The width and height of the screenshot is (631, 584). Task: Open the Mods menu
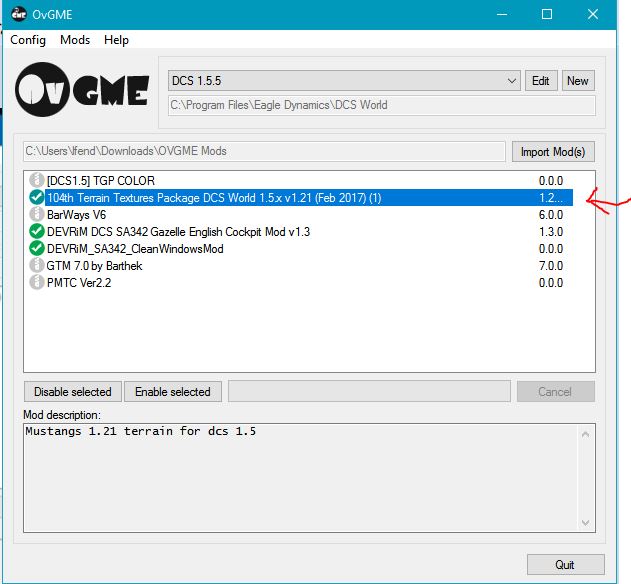pyautogui.click(x=75, y=40)
